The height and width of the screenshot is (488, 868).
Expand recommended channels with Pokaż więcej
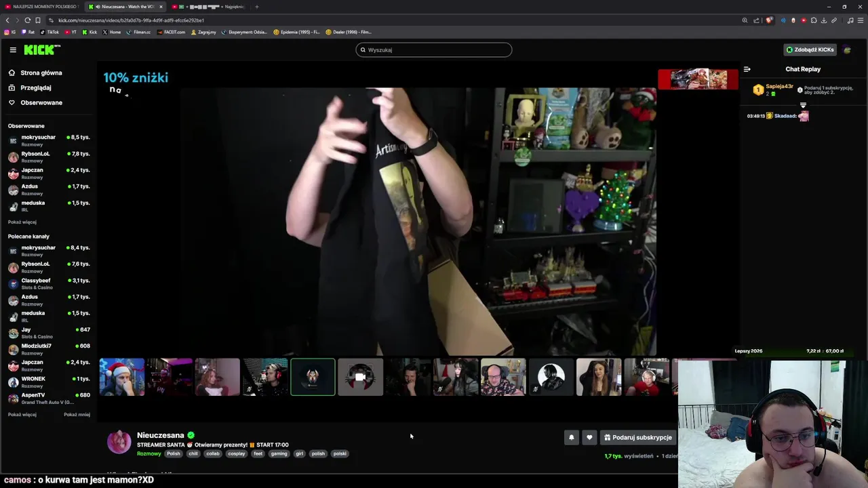click(x=22, y=414)
